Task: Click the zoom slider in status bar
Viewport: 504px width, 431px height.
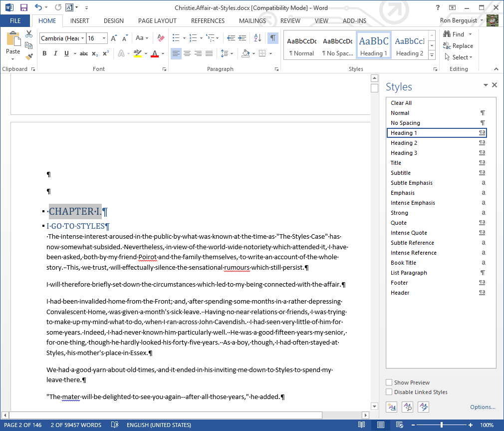Action: click(442, 425)
